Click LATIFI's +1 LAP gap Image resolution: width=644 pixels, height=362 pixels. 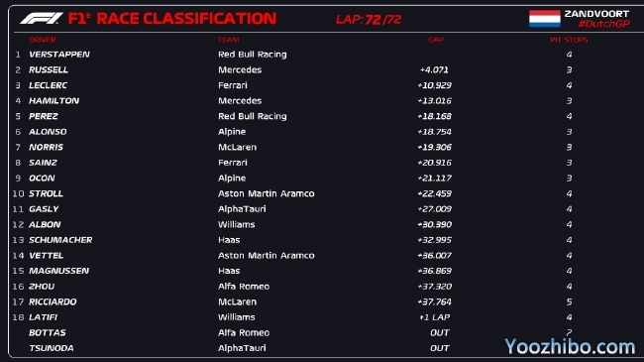click(x=435, y=317)
